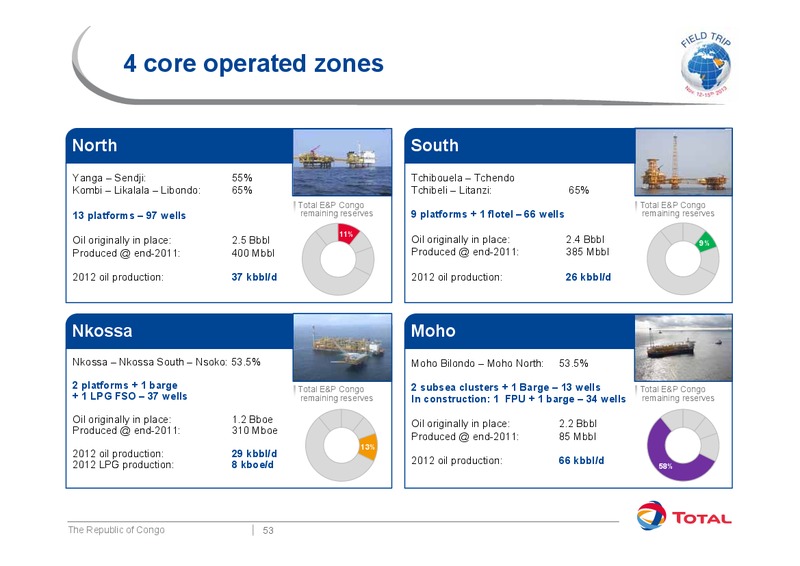This screenshot has height=566, width=800.
Task: Click 'Nkossa – Nkossa South – Nsoko:' label
Action: tap(149, 362)
